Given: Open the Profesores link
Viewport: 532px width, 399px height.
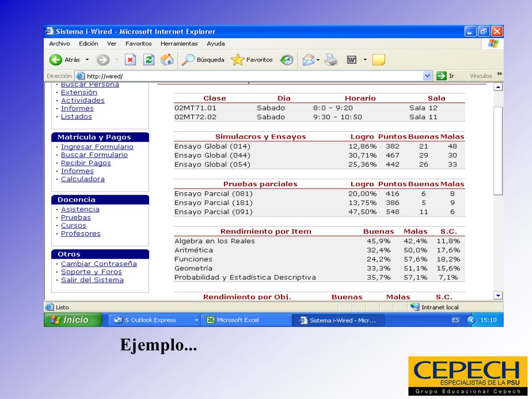Looking at the screenshot, I should (81, 233).
